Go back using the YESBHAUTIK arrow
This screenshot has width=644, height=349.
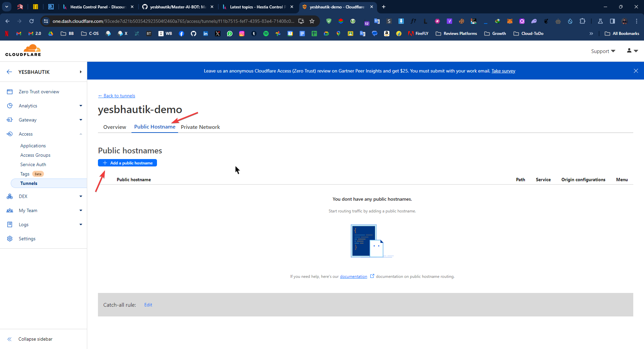pos(9,72)
